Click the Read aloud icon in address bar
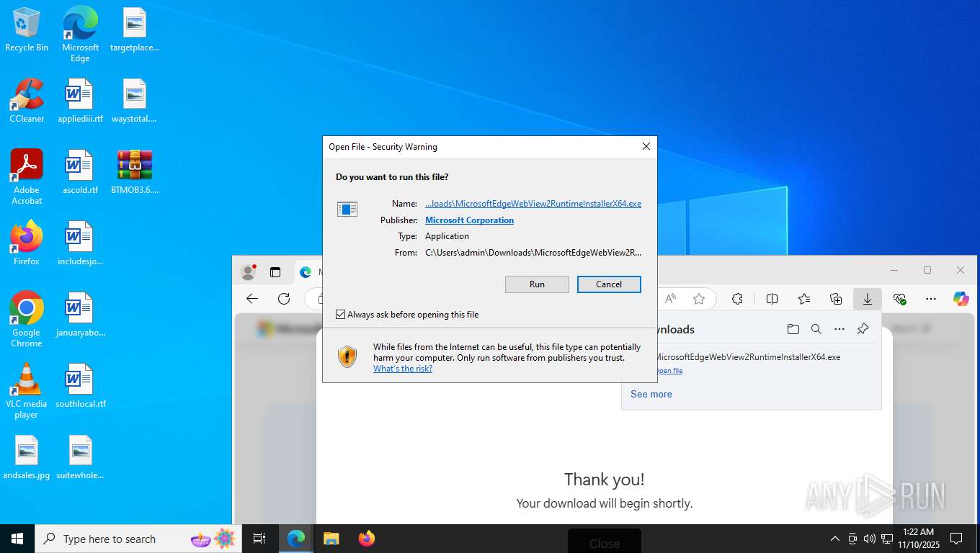This screenshot has height=553, width=980. pyautogui.click(x=670, y=299)
